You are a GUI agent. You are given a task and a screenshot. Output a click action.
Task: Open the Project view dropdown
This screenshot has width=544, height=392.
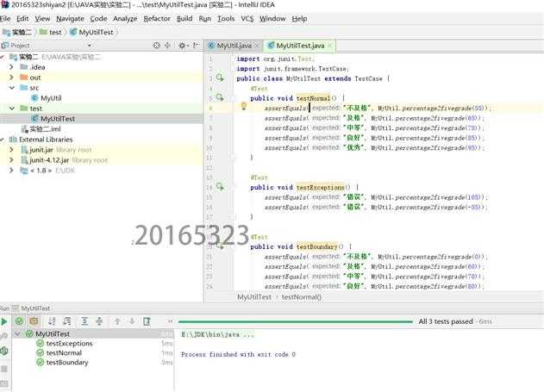coord(89,46)
